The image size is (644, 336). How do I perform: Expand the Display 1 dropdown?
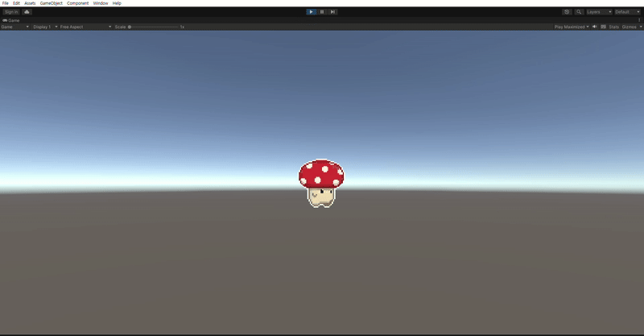[x=45, y=27]
